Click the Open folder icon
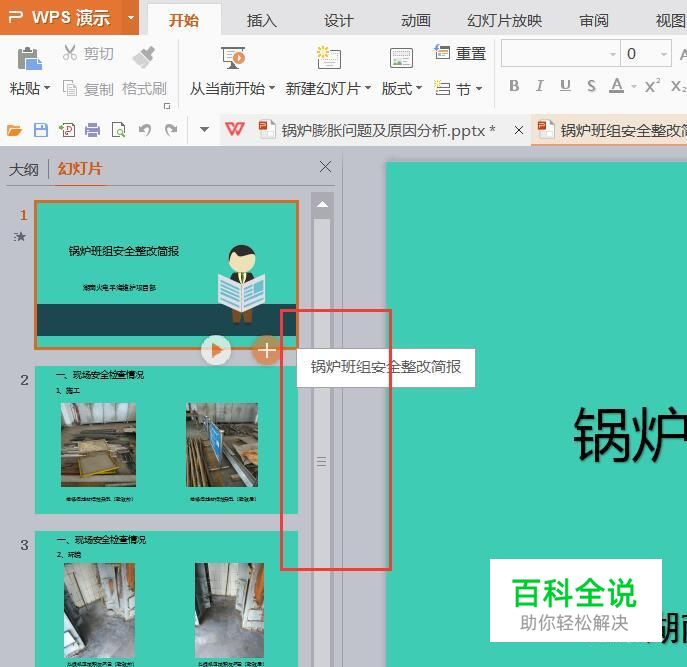The height and width of the screenshot is (667, 687). pos(15,130)
